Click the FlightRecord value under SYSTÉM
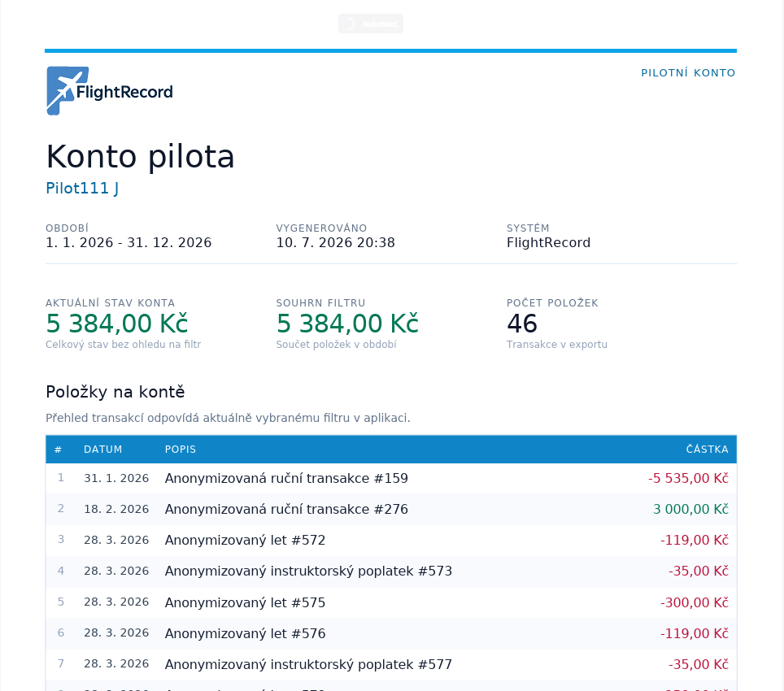Viewport: 784px width, 691px height. click(548, 243)
